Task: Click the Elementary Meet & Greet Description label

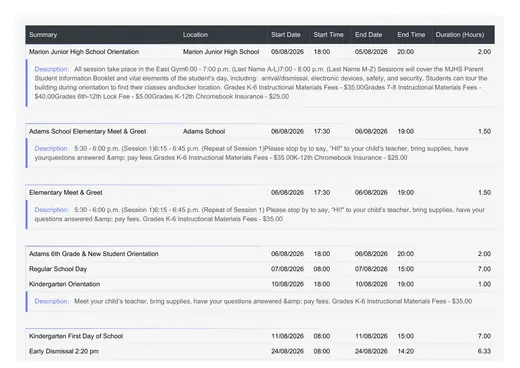Action: tap(51, 210)
